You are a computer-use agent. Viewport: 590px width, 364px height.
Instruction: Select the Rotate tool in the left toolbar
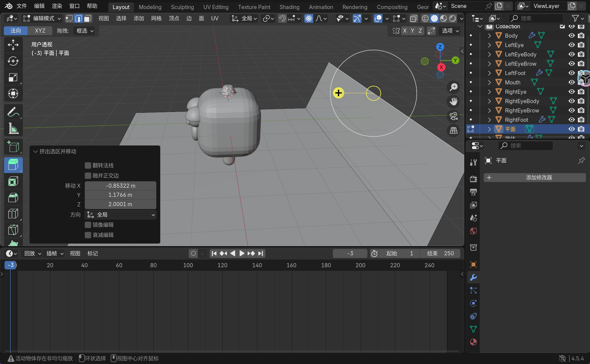pyautogui.click(x=13, y=61)
